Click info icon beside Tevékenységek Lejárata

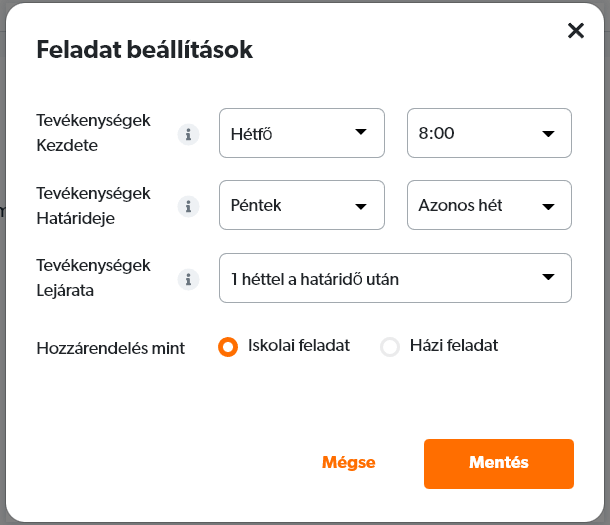[187, 279]
